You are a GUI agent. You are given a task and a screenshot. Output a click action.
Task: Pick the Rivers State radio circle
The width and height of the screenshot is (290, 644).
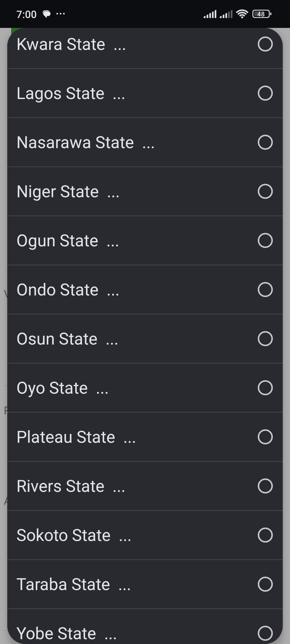[x=265, y=486]
